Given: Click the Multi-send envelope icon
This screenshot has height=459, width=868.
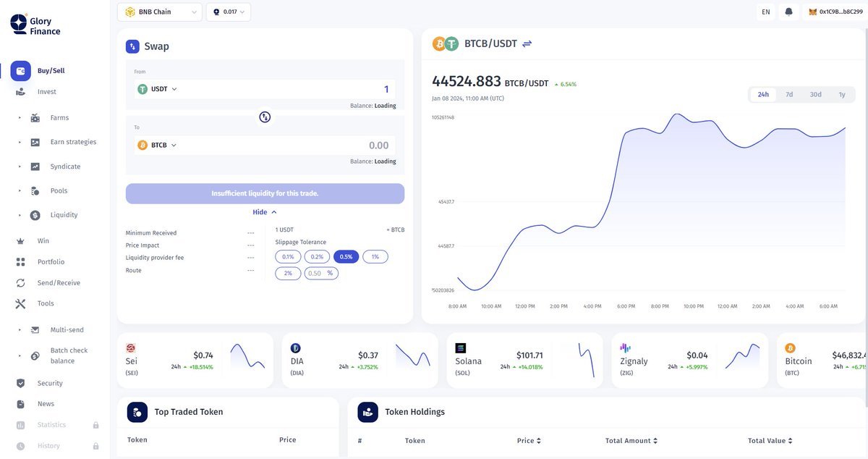Looking at the screenshot, I should pos(35,330).
